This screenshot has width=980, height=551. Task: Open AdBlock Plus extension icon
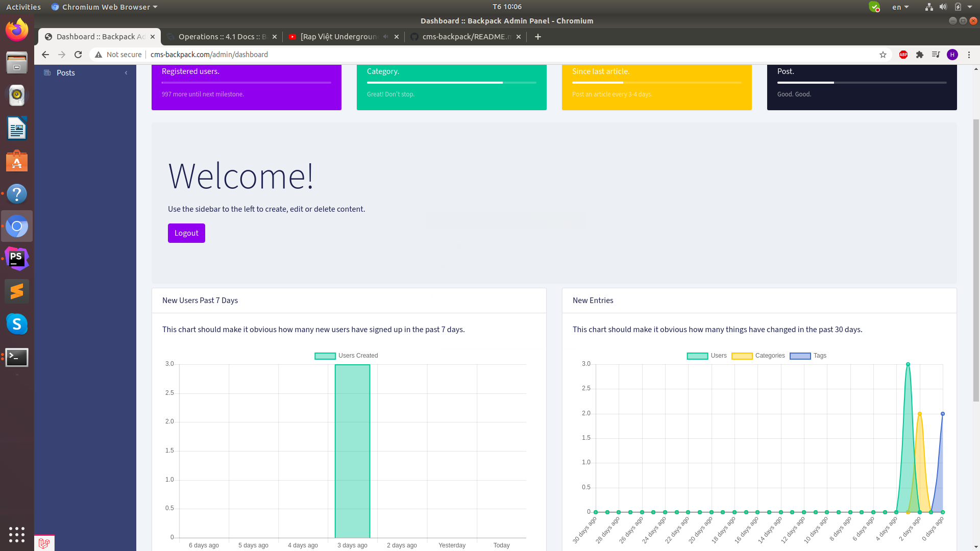[x=903, y=55]
